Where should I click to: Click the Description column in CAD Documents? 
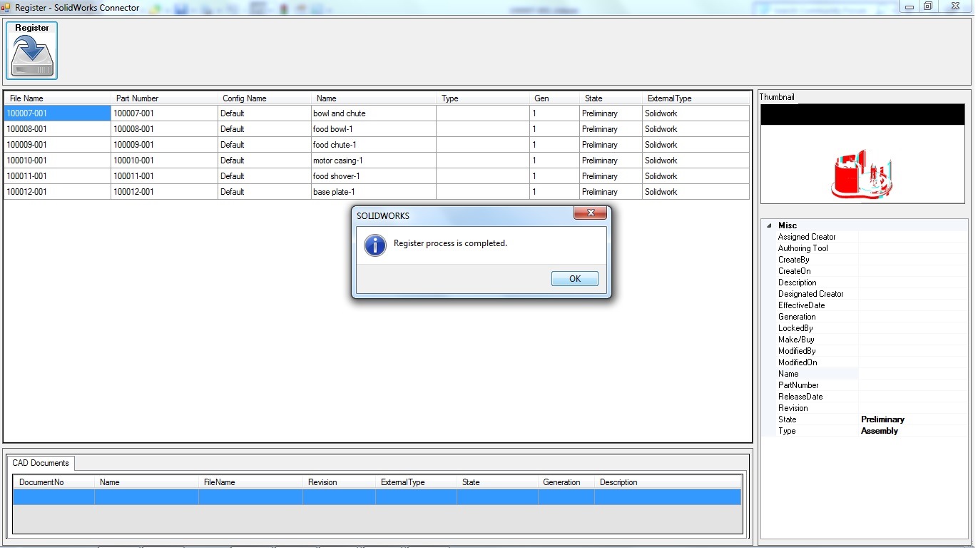(x=668, y=482)
